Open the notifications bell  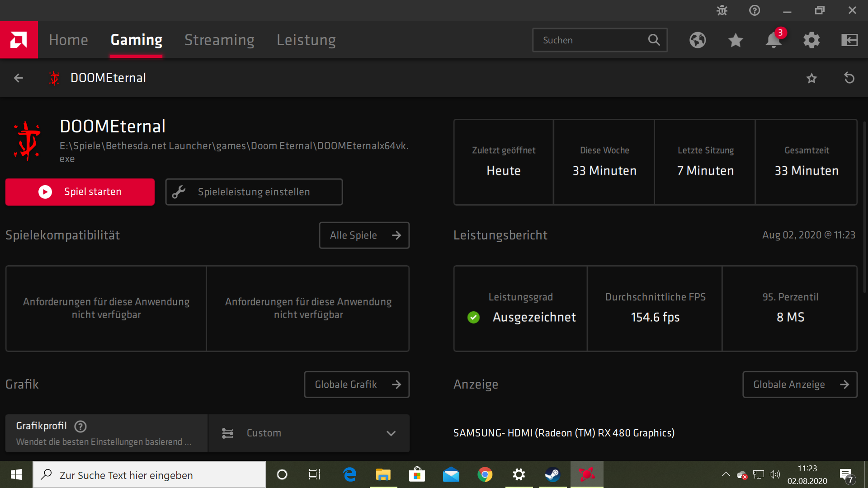click(773, 40)
